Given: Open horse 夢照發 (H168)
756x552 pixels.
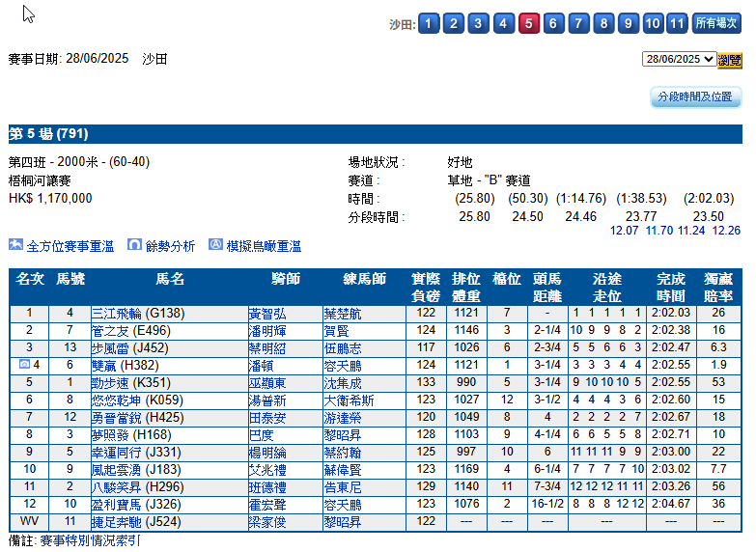Looking at the screenshot, I should point(131,435).
